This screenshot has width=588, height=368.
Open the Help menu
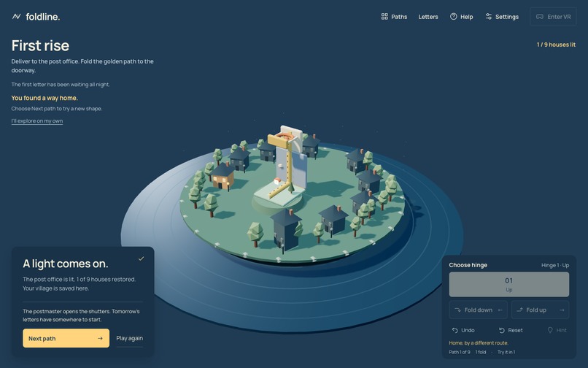[462, 17]
